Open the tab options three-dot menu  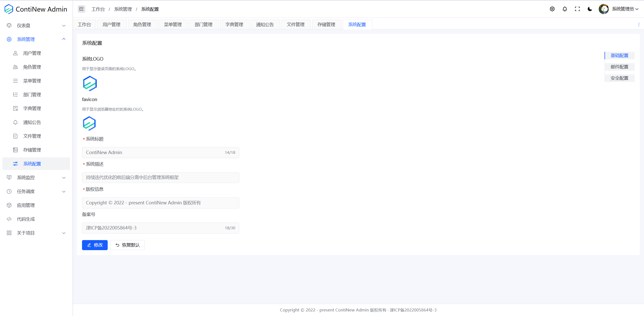pos(638,25)
